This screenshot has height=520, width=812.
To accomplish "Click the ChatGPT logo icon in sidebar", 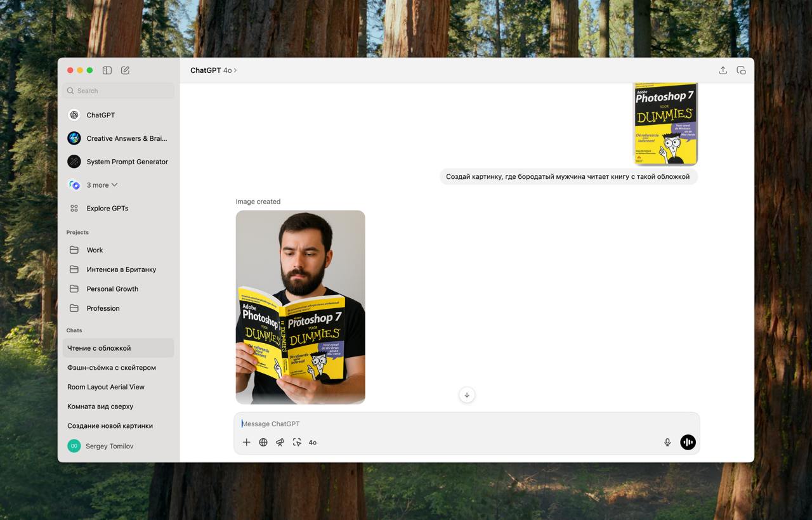I will [x=74, y=115].
